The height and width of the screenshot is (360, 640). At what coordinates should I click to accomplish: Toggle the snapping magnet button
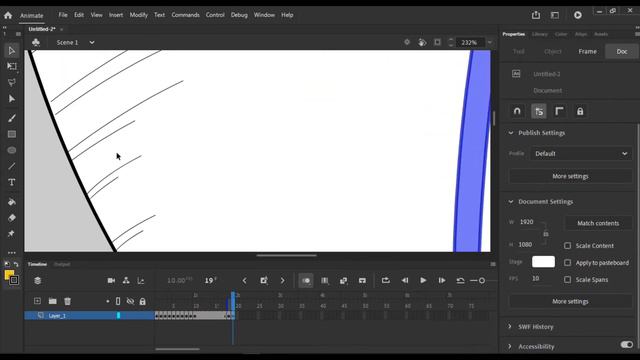click(x=517, y=111)
